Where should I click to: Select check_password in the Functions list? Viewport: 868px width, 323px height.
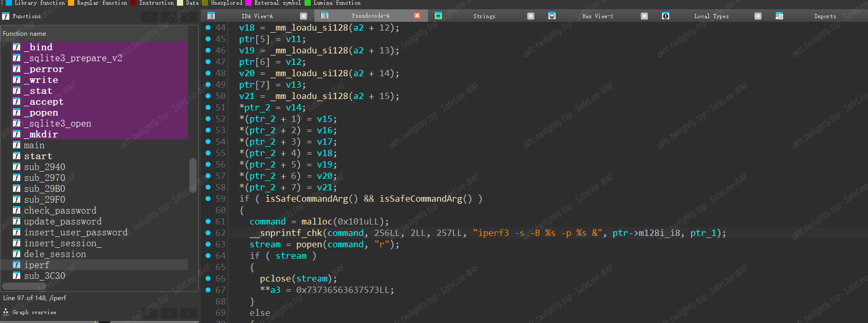click(60, 210)
